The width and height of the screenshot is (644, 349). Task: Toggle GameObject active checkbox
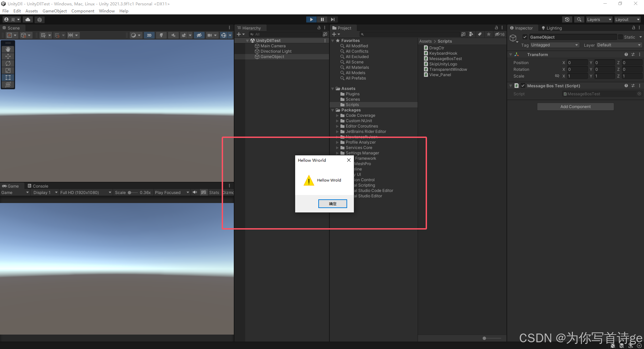[x=525, y=37]
